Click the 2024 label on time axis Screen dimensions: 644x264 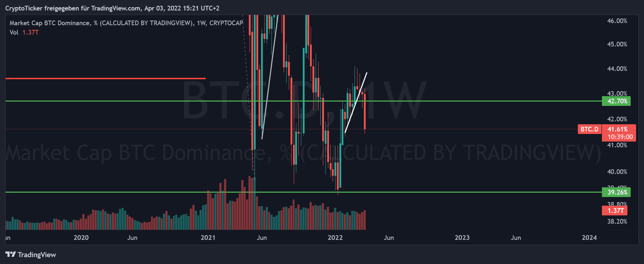pyautogui.click(x=589, y=238)
